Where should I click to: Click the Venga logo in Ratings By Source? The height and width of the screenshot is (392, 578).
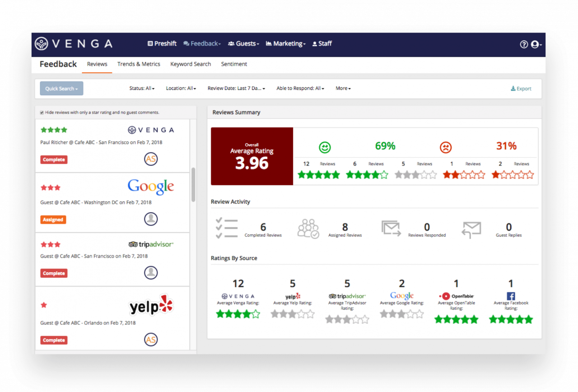click(238, 296)
